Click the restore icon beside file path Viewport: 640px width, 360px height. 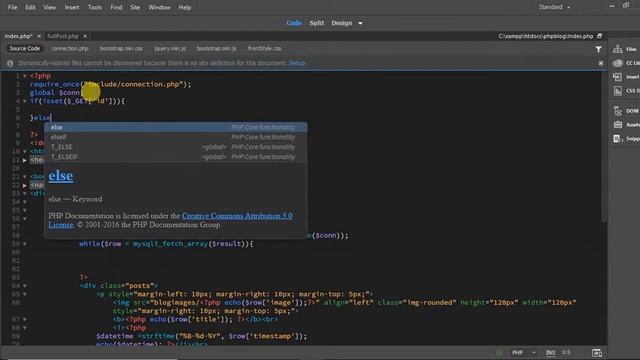coord(599,36)
